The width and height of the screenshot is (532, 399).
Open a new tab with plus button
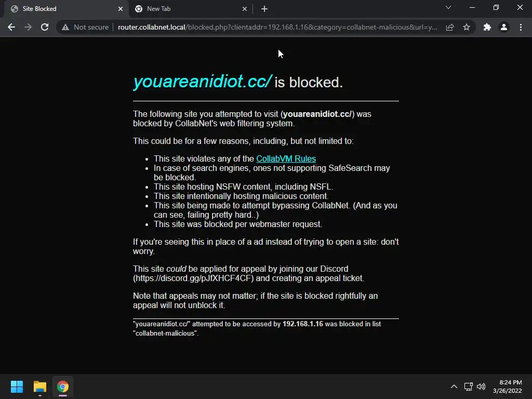coord(264,9)
